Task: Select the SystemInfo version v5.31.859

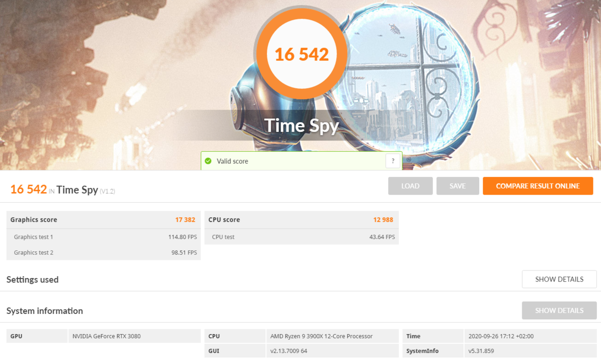Action: [x=481, y=350]
